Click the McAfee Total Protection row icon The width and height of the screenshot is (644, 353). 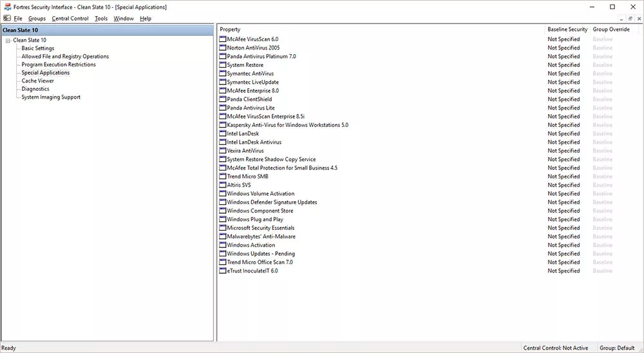223,168
